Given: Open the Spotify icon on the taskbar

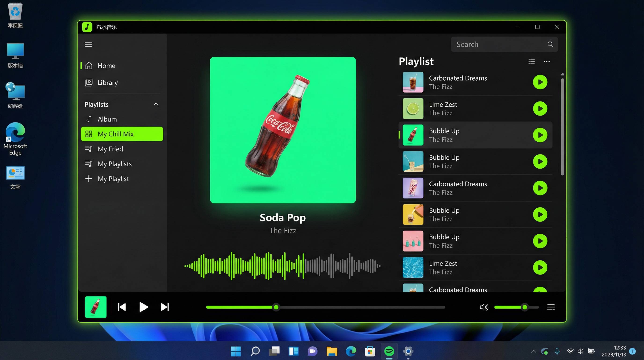Looking at the screenshot, I should [389, 351].
